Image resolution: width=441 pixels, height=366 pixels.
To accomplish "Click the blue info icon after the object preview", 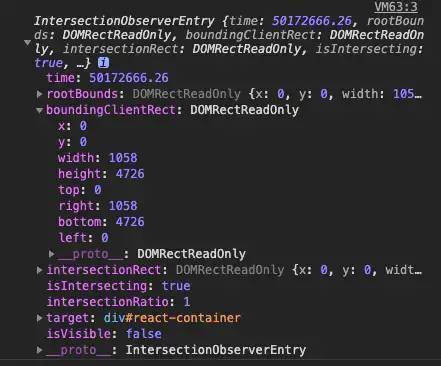I will (103, 63).
